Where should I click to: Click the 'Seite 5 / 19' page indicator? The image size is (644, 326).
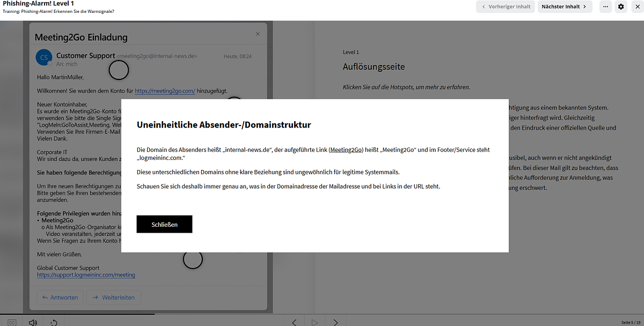click(631, 322)
